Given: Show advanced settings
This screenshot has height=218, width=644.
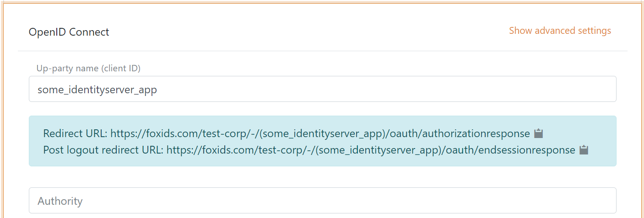Looking at the screenshot, I should (x=560, y=31).
